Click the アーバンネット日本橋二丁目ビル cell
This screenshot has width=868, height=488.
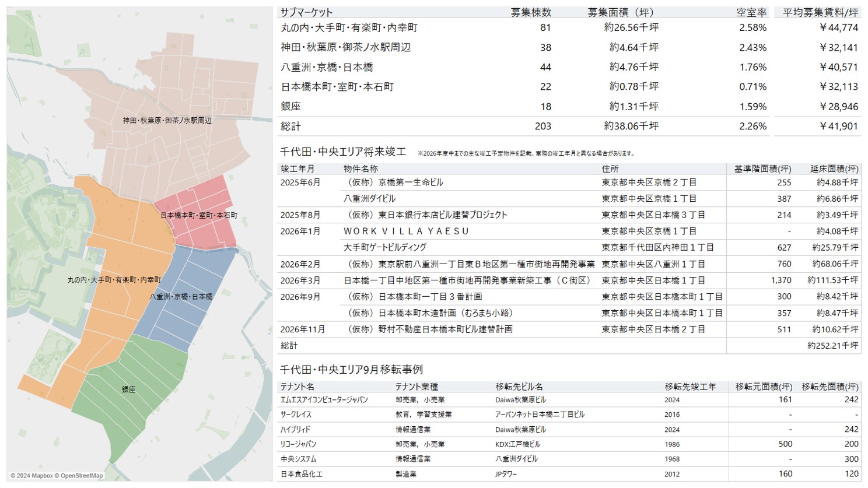pos(540,415)
